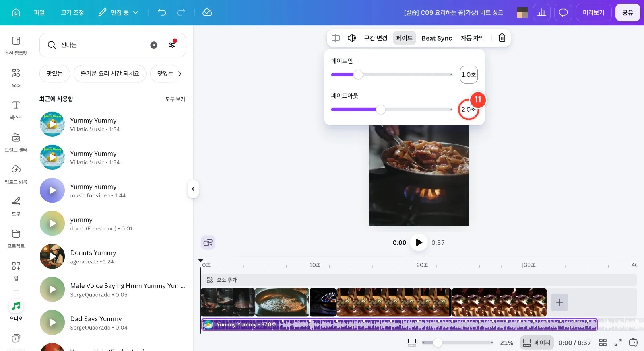Click 공유 share button
This screenshot has width=644, height=351.
click(x=627, y=12)
